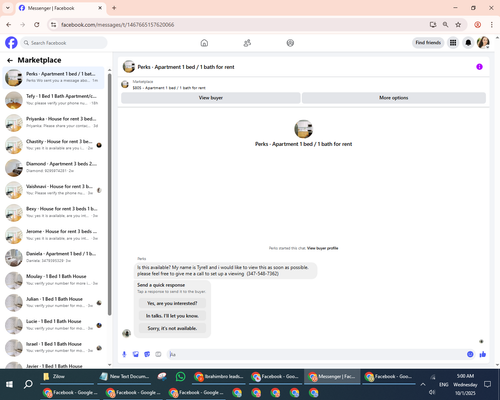Reload the page with the refresh button
Screen dimensions: 500x400
(37, 25)
